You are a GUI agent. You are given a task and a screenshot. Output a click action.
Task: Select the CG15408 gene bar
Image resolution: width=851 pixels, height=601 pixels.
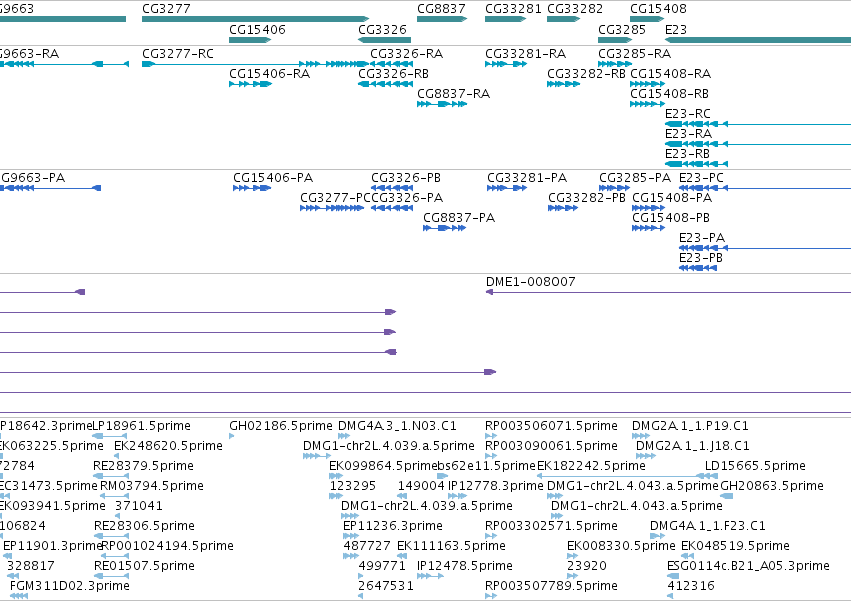(647, 19)
